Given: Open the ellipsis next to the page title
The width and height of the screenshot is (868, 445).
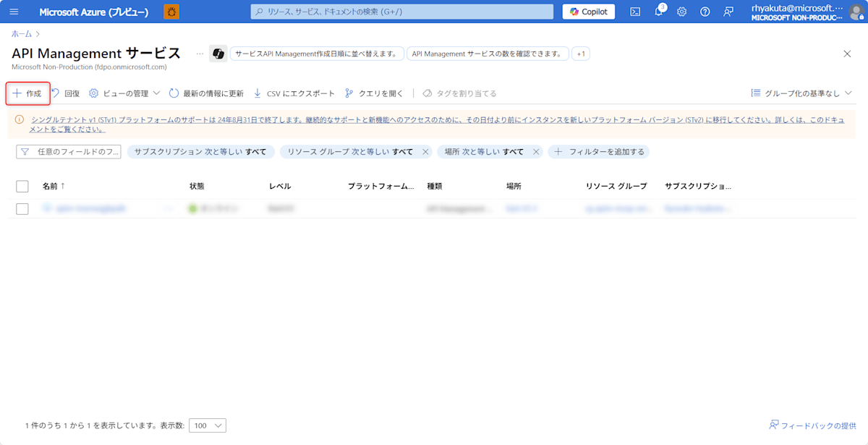Looking at the screenshot, I should click(x=200, y=54).
